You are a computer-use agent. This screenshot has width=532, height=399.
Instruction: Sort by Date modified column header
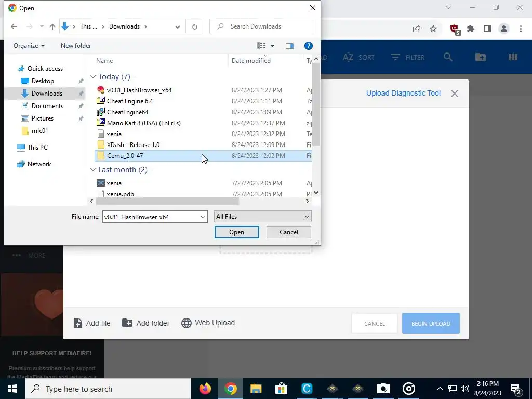click(251, 61)
